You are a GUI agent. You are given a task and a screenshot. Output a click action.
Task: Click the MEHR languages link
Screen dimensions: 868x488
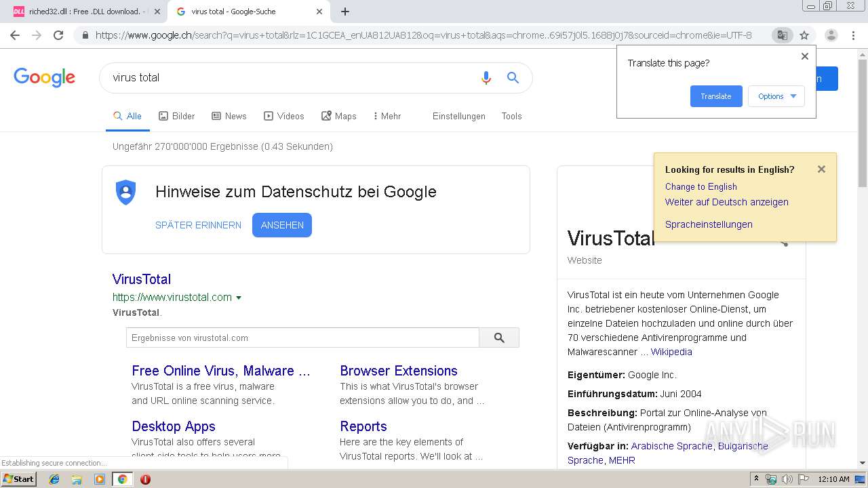click(x=622, y=460)
